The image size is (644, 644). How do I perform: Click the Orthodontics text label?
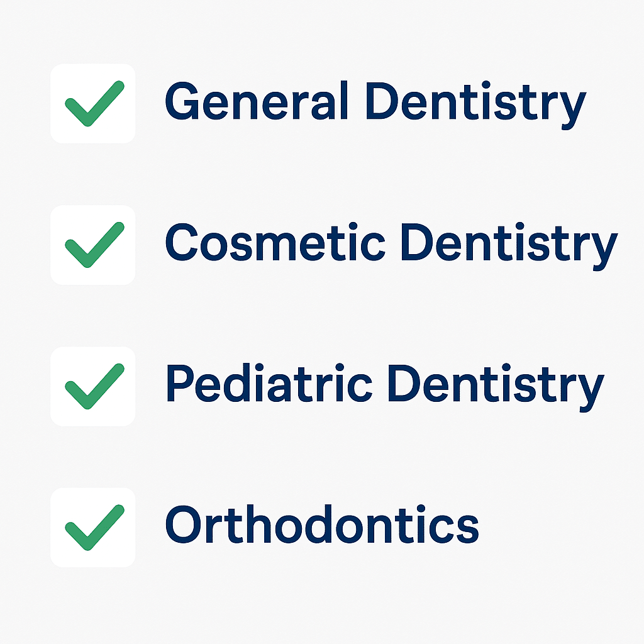point(321,526)
